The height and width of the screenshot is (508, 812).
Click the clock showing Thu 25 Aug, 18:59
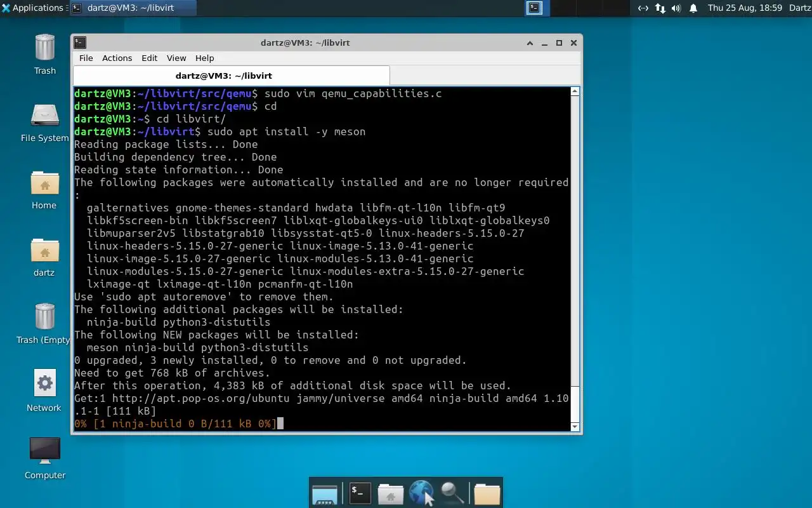(745, 8)
